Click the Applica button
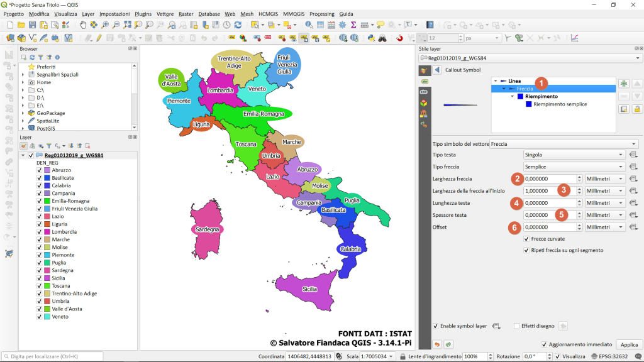Image resolution: width=644 pixels, height=362 pixels. coord(629,344)
